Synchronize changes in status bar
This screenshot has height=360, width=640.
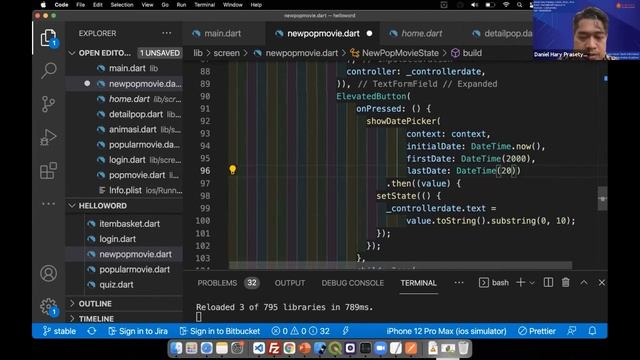(92, 331)
